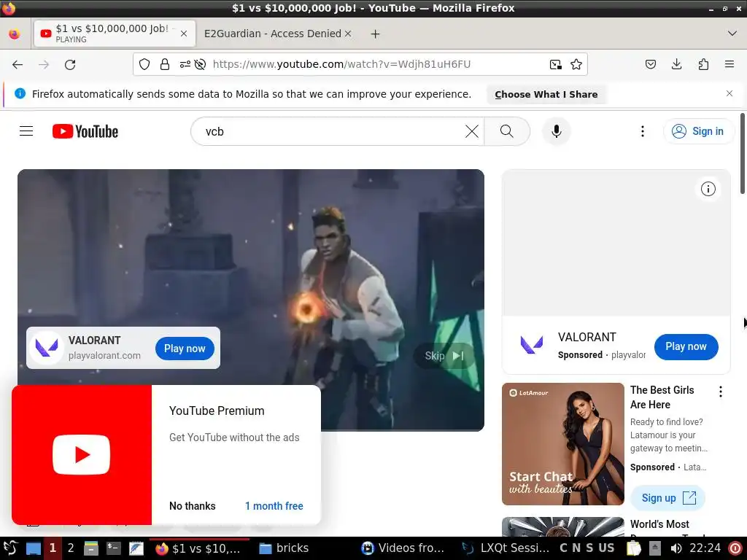
Task: Open a new tab with plus
Action: pos(376,34)
